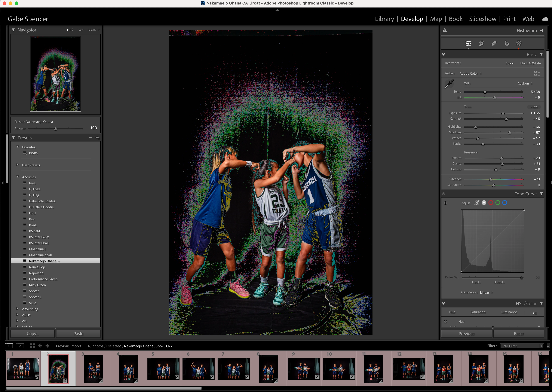Switch to the Library module
Image resolution: width=552 pixels, height=392 pixels.
coord(384,19)
